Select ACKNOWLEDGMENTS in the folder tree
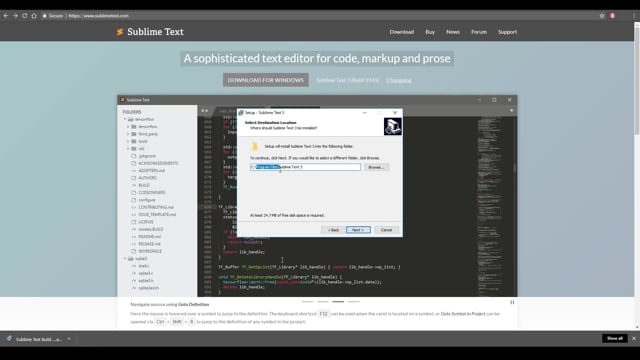Viewport: 640px width, 360px height. 158,163
